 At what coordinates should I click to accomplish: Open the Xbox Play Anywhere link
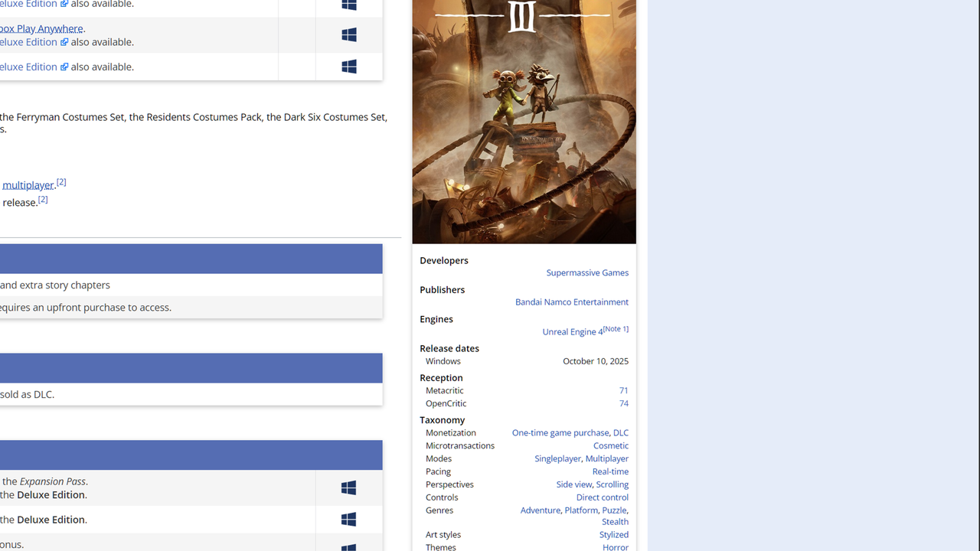[x=41, y=29]
